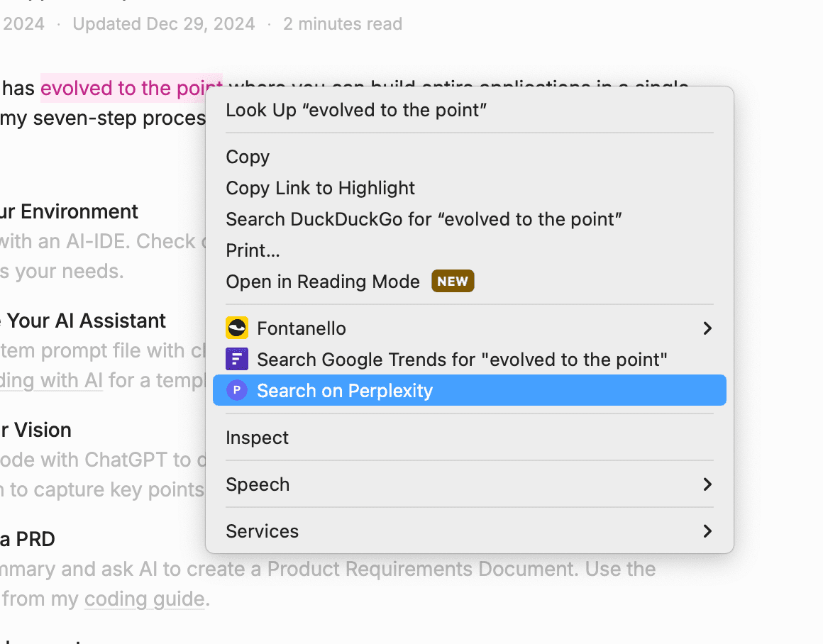Select Search DuckDuckGo for the highlighted phrase
This screenshot has height=644, width=823.
click(x=424, y=218)
